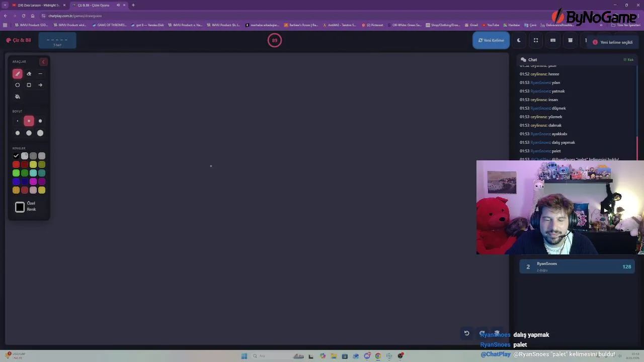
Task: Click the chat message 'ayakkabı'
Action: coord(559,134)
